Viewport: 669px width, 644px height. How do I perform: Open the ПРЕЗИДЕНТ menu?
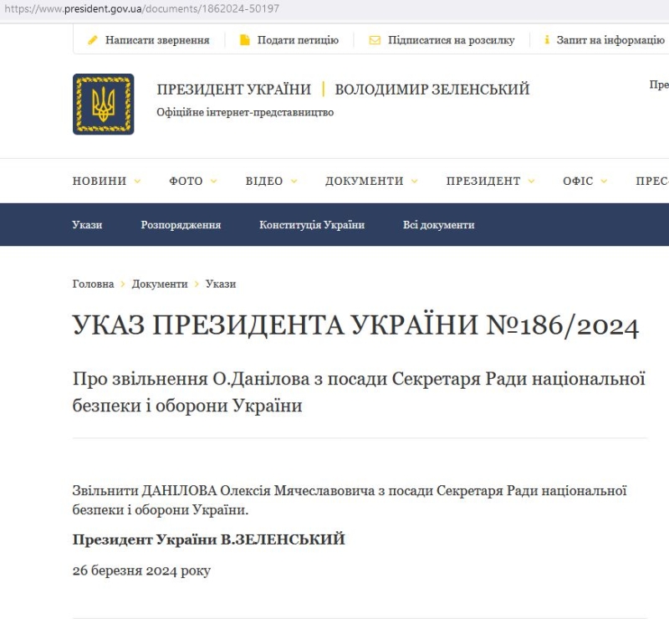(x=483, y=181)
